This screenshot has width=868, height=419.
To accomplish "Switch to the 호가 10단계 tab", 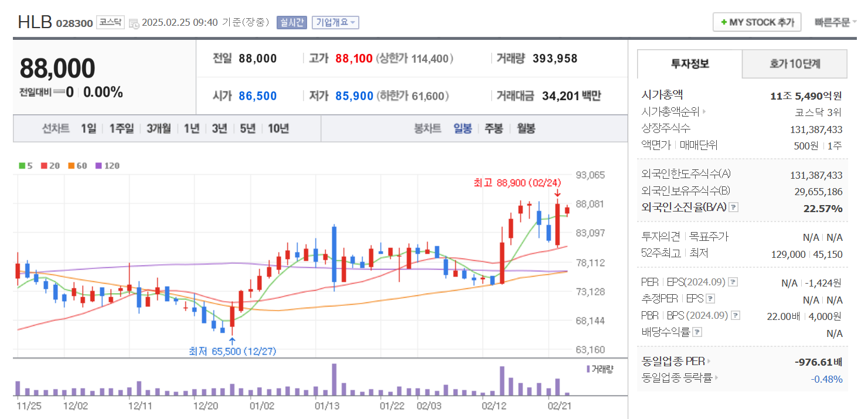I will [x=795, y=64].
